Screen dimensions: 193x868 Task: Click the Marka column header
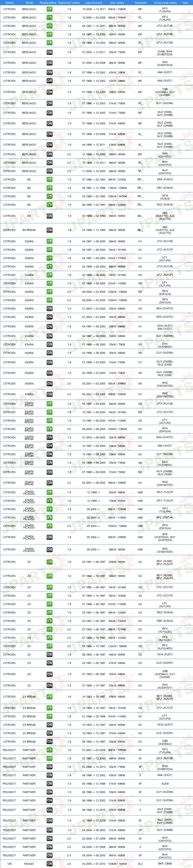(9, 3)
